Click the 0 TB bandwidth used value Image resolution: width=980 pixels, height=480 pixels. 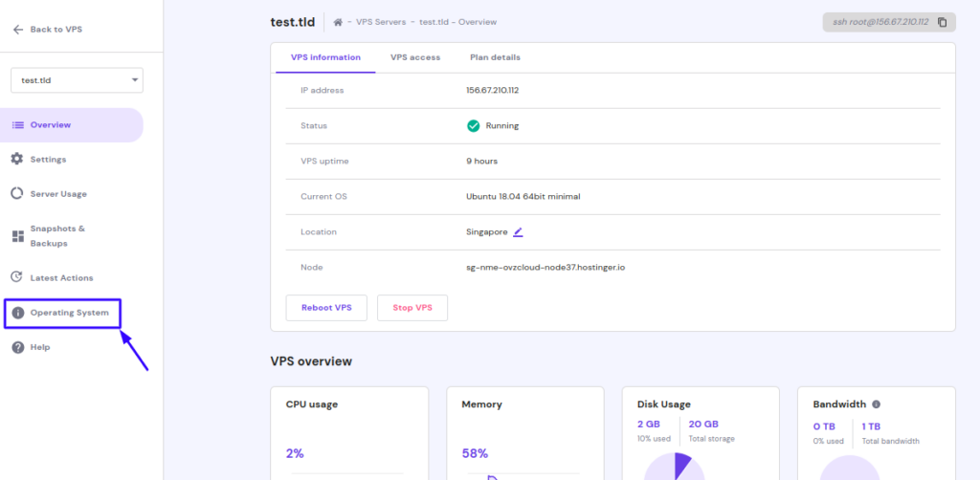(x=825, y=427)
